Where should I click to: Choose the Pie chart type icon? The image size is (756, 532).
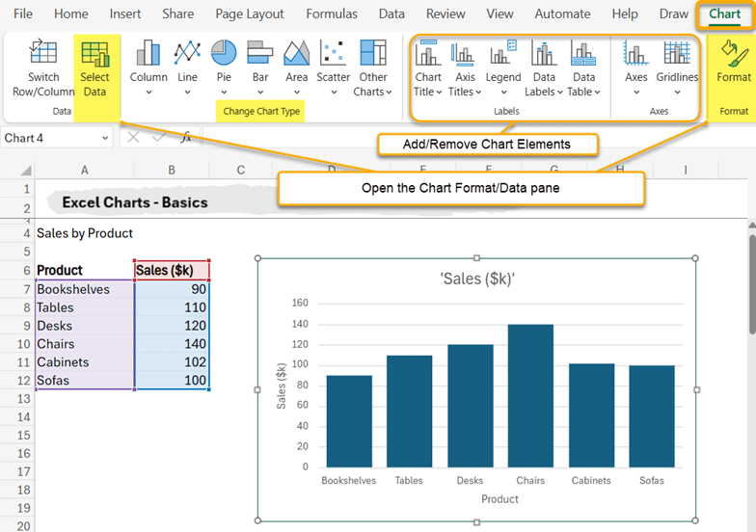(x=224, y=52)
